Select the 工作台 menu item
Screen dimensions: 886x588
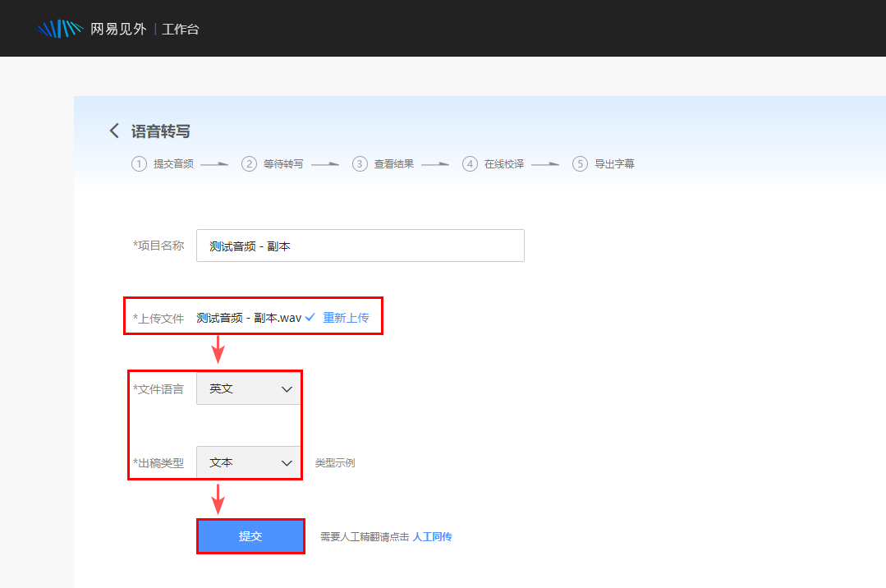coord(180,28)
